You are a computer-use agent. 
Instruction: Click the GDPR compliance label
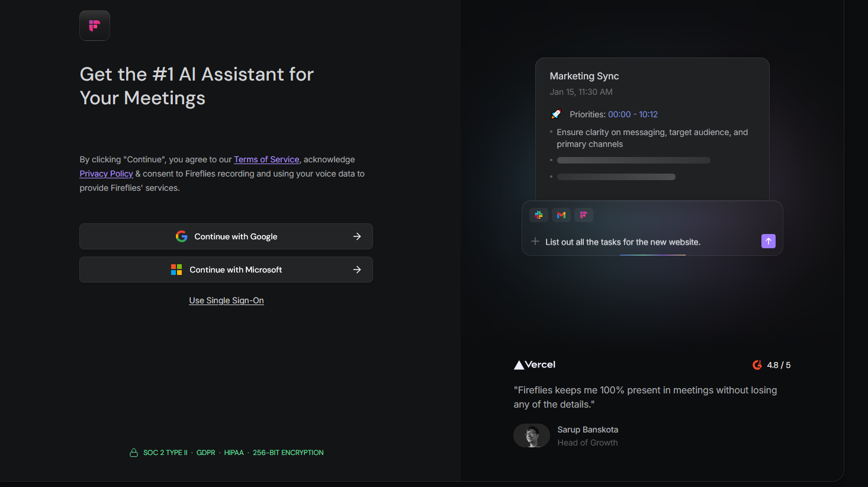(x=206, y=453)
